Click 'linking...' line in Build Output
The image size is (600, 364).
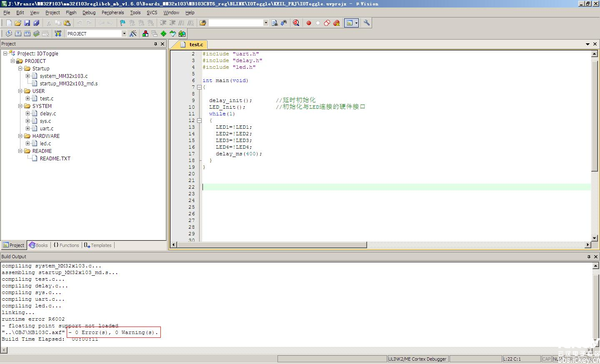(x=18, y=312)
